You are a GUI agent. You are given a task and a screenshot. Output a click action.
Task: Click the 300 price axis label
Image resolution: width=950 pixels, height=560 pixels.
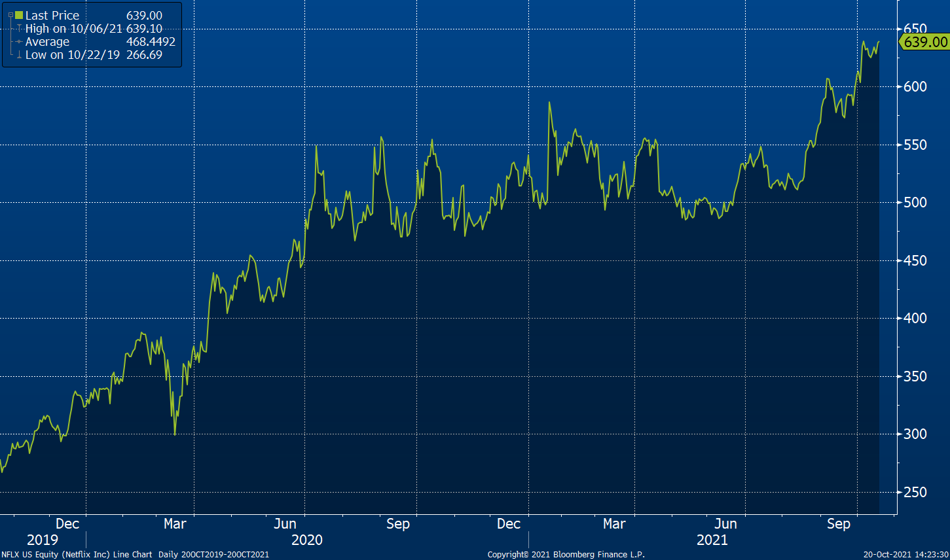(915, 434)
